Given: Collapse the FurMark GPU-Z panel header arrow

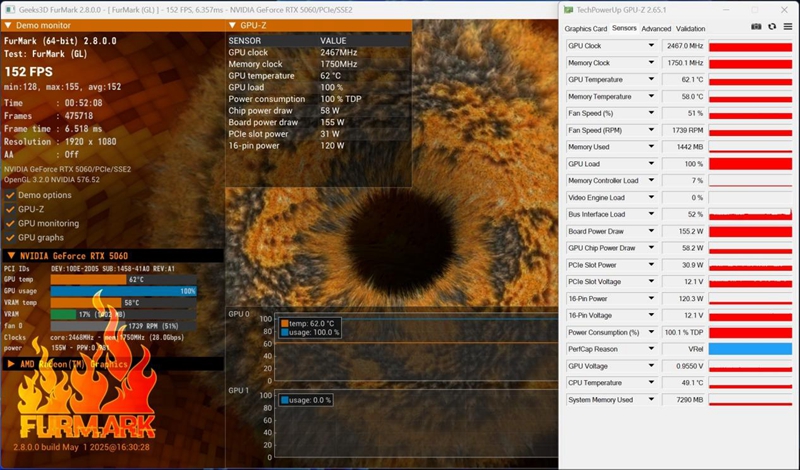Looking at the screenshot, I should tap(233, 25).
